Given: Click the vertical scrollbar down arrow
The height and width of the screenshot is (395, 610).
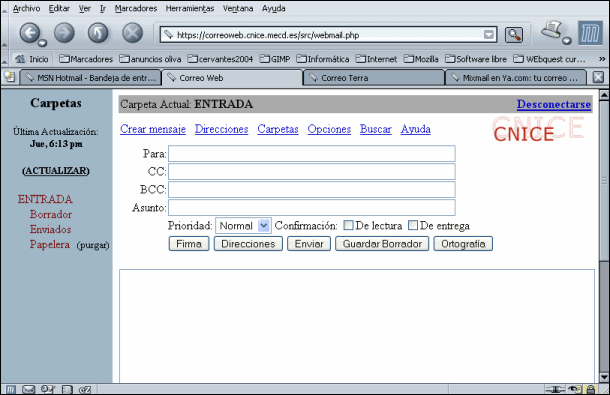Looking at the screenshot, I should tap(604, 377).
